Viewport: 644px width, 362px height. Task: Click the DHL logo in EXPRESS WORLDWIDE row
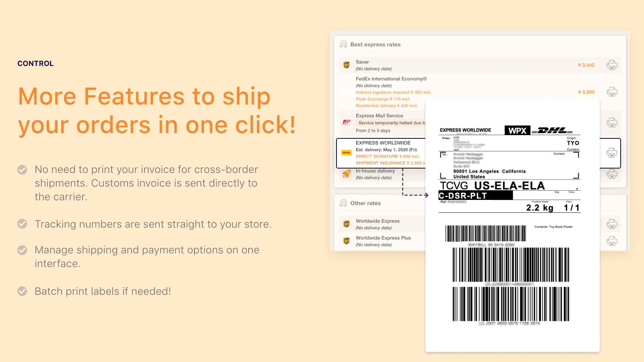coord(346,153)
